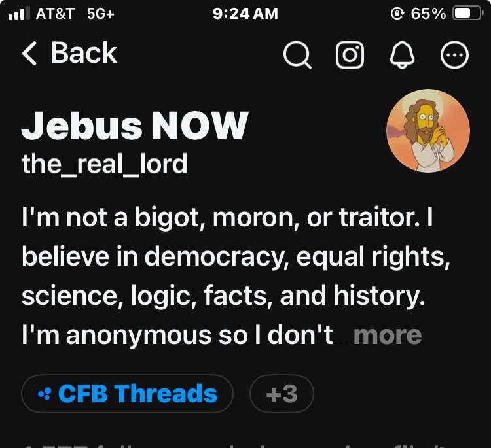Open the linked Instagram profile icon
This screenshot has height=448, width=491.
350,56
